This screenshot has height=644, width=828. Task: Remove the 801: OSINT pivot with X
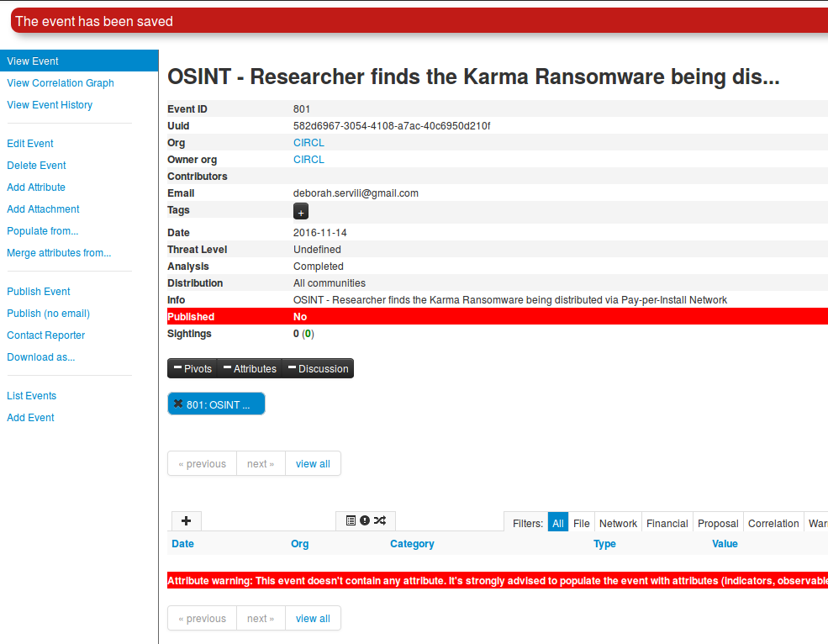tap(178, 404)
